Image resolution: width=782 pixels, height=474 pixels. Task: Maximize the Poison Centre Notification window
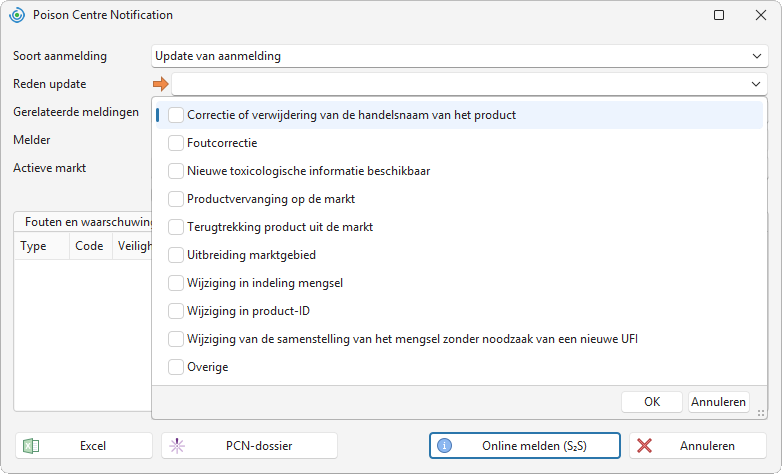[719, 15]
